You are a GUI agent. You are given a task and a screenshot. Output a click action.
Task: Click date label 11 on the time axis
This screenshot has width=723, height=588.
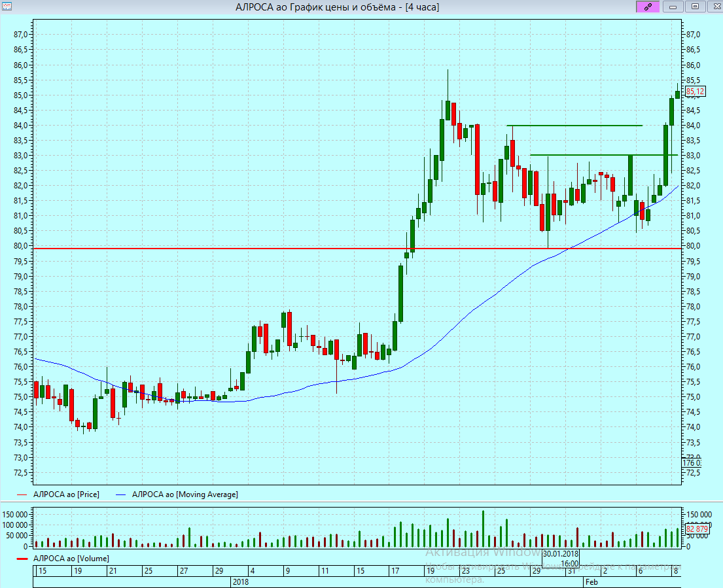click(x=325, y=571)
